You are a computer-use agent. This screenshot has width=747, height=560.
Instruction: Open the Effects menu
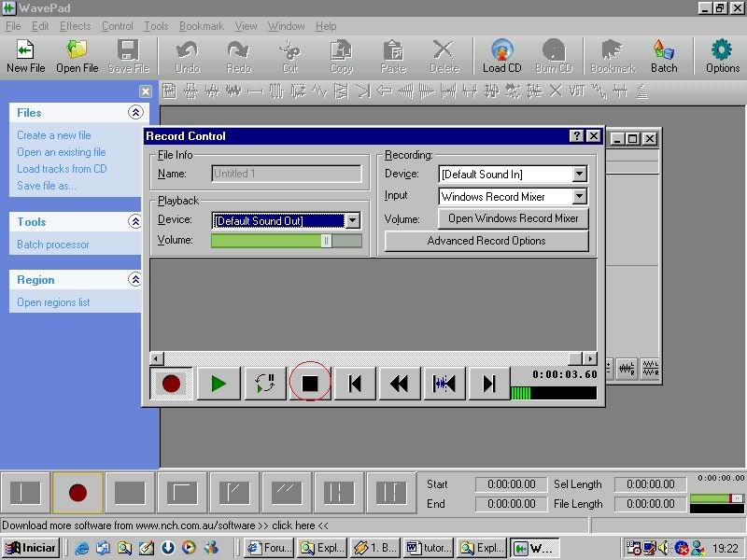tap(76, 26)
